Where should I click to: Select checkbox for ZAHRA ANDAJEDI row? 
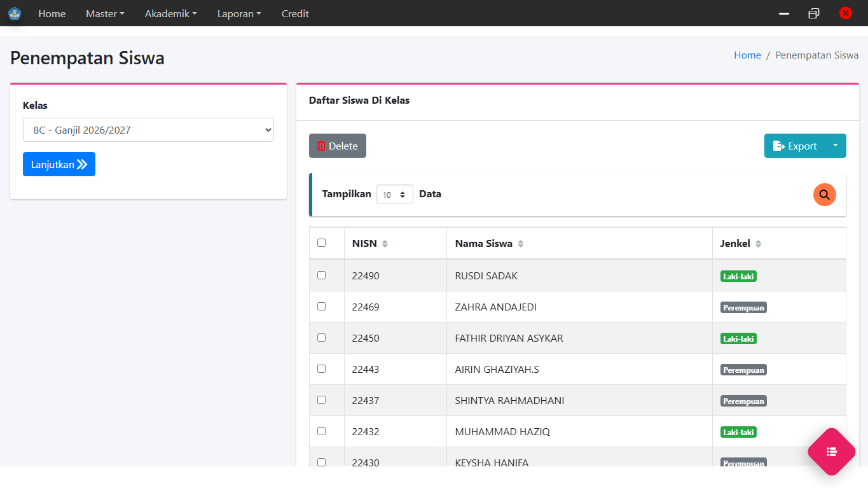(321, 307)
